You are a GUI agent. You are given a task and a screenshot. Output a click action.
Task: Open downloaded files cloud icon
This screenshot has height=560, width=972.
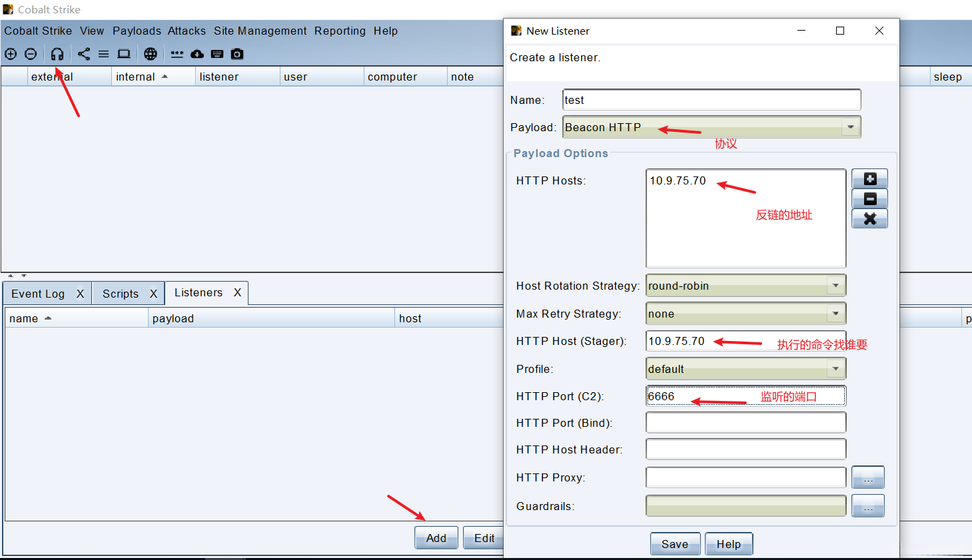click(x=197, y=54)
